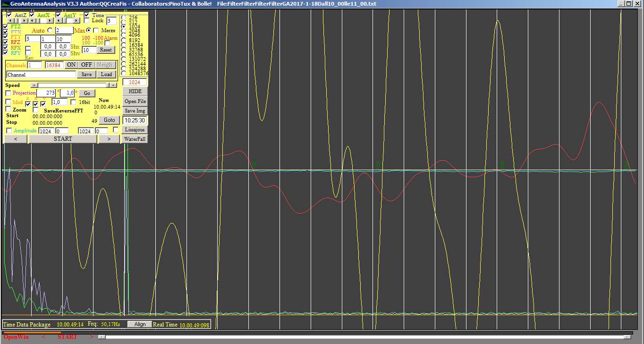Step forward with the '>' button beside START
The height and width of the screenshot is (344, 644).
tap(109, 139)
